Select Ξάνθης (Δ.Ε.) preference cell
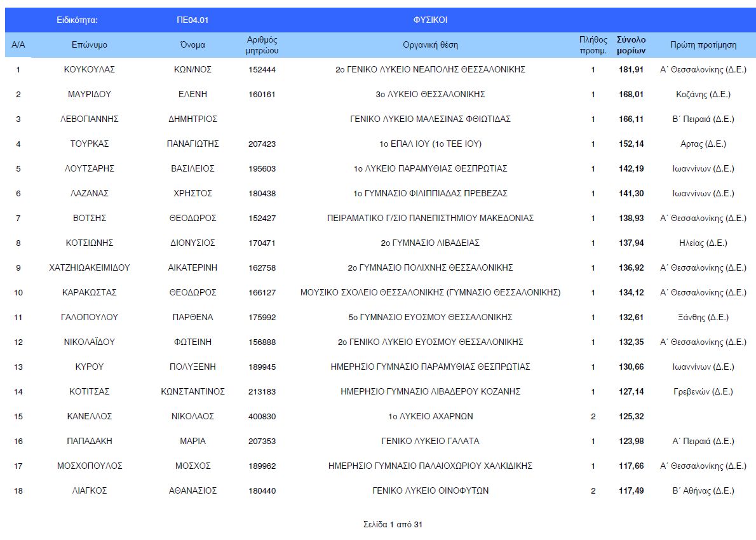 coord(703,317)
